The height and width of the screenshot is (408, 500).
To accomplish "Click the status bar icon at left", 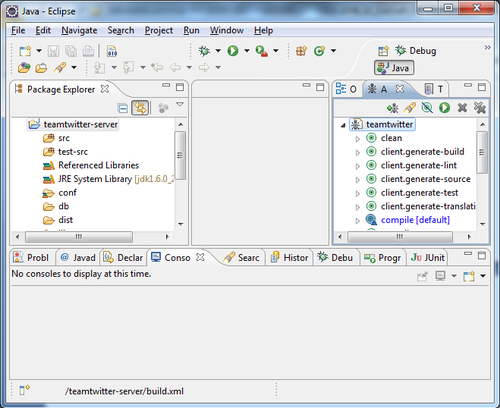I will (x=24, y=390).
